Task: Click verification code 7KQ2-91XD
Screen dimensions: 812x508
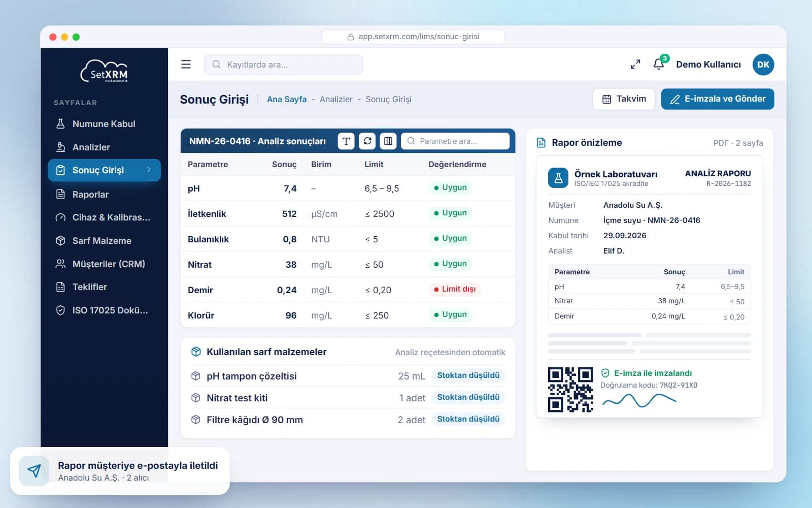Action: click(x=678, y=385)
